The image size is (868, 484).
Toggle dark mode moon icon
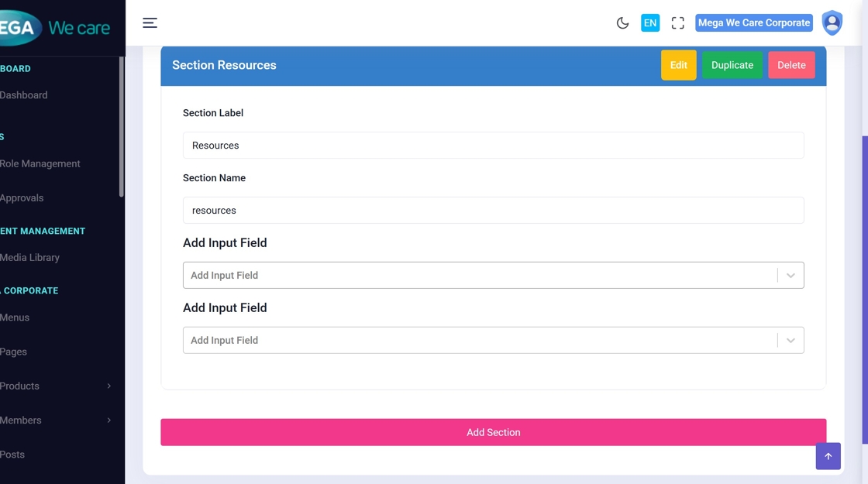coord(622,23)
